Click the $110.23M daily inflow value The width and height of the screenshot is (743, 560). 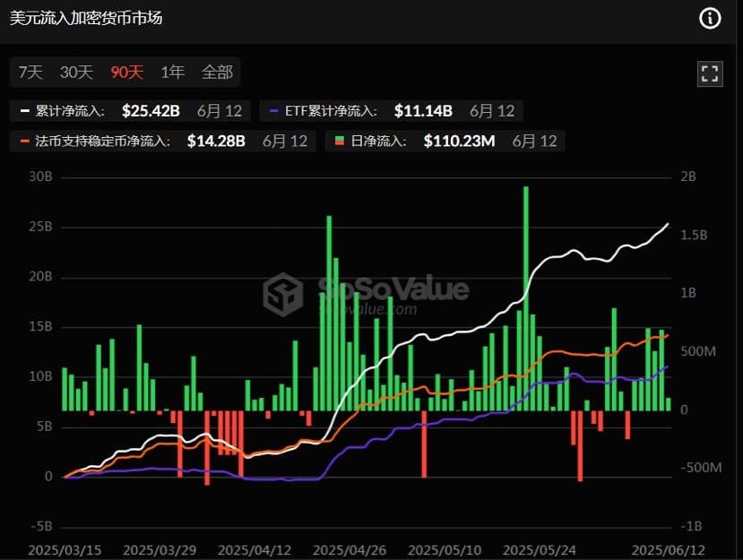(x=459, y=142)
